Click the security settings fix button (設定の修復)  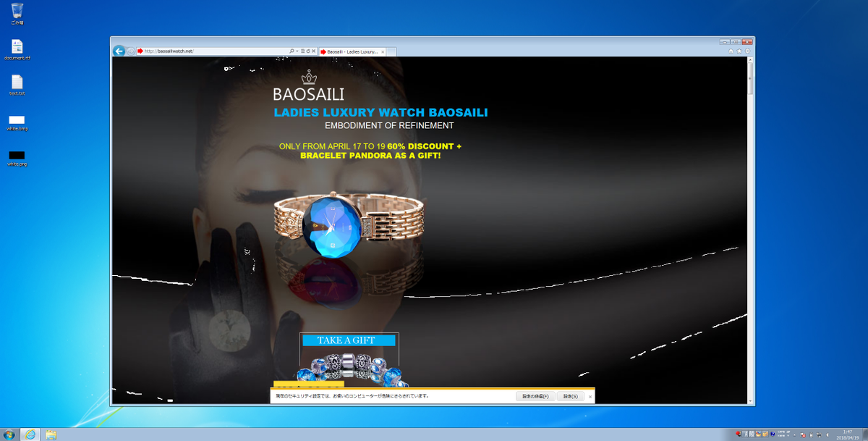point(536,396)
